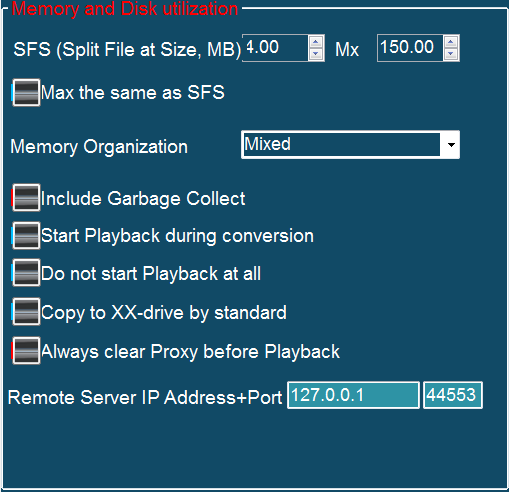Click the Remote Server IP Address+Port label
Viewport: 509px width, 492px height.
pos(145,398)
